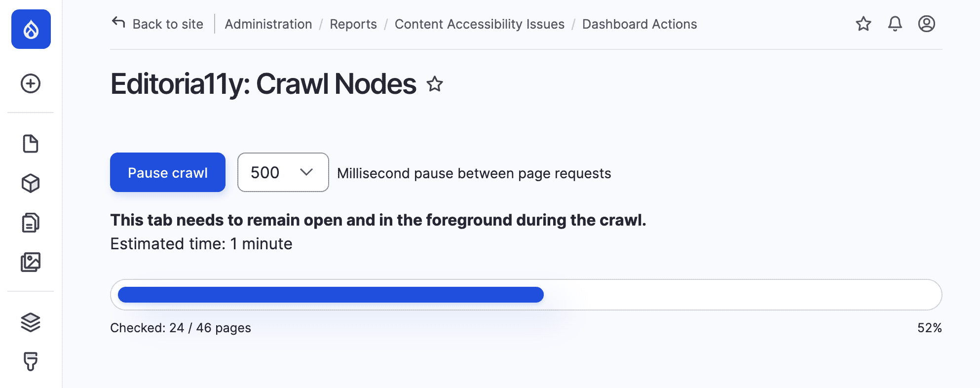Star the Crawl Nodes page title
The image size is (980, 388).
pos(435,85)
